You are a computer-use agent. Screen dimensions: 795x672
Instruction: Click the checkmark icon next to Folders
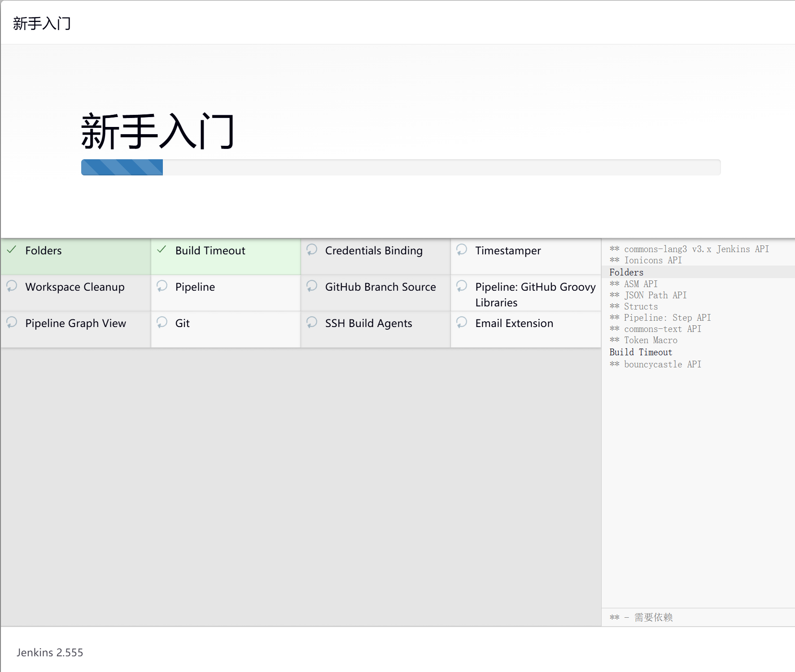click(x=12, y=249)
